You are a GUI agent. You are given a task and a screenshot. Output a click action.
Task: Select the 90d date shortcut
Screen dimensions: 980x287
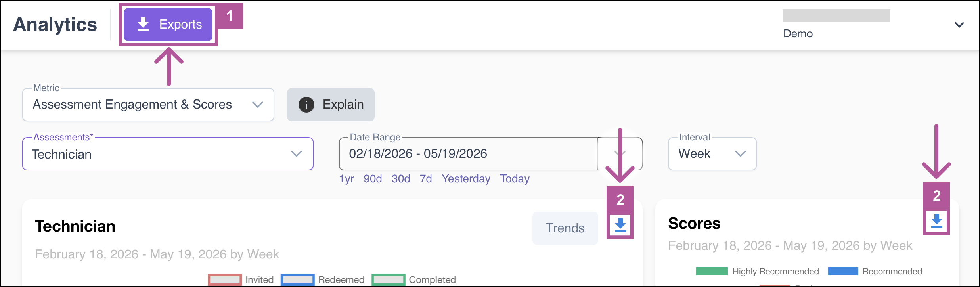373,179
